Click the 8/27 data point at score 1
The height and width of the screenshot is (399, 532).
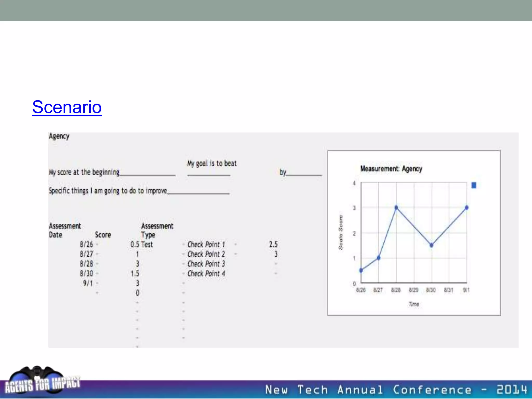pos(378,258)
